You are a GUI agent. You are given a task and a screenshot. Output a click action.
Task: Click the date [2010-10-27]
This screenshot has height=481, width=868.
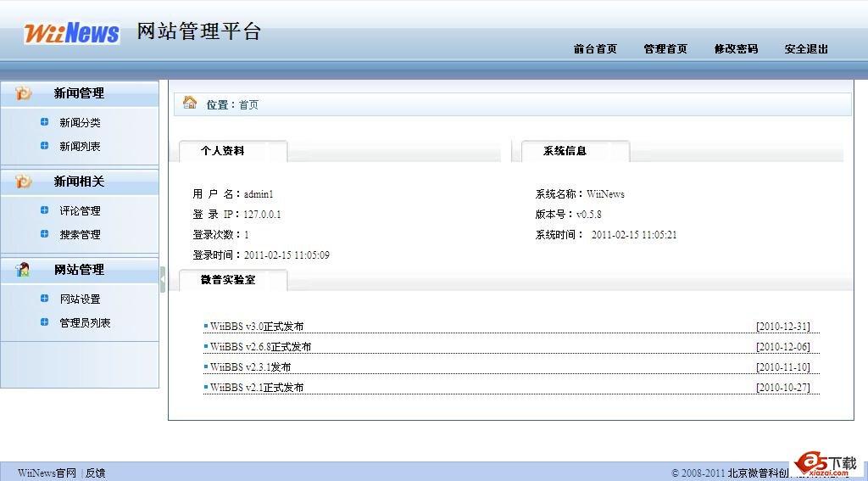pyautogui.click(x=782, y=388)
